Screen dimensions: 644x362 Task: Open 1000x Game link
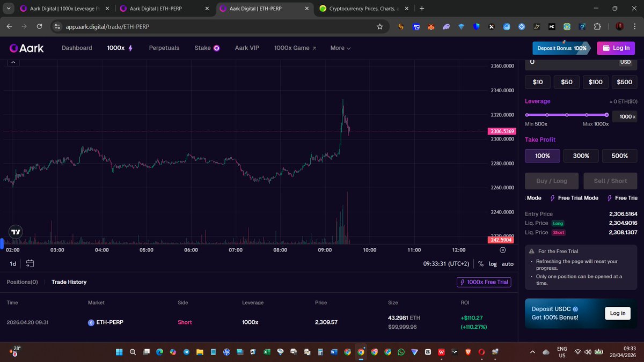[295, 48]
